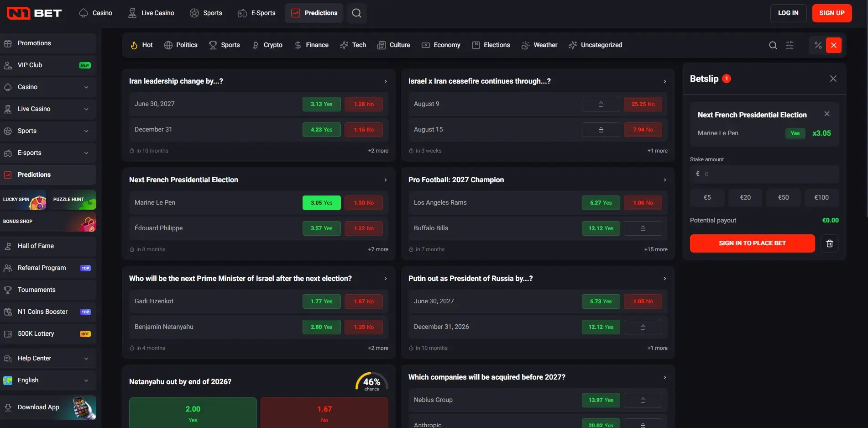Choose the €100 quick stake
The image size is (868, 428).
821,198
